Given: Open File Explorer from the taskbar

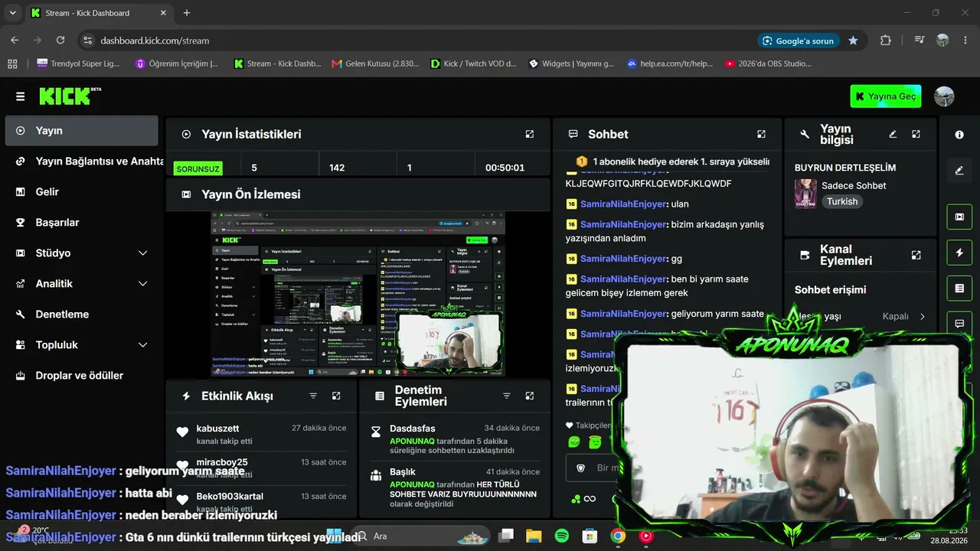Looking at the screenshot, I should coord(534,536).
